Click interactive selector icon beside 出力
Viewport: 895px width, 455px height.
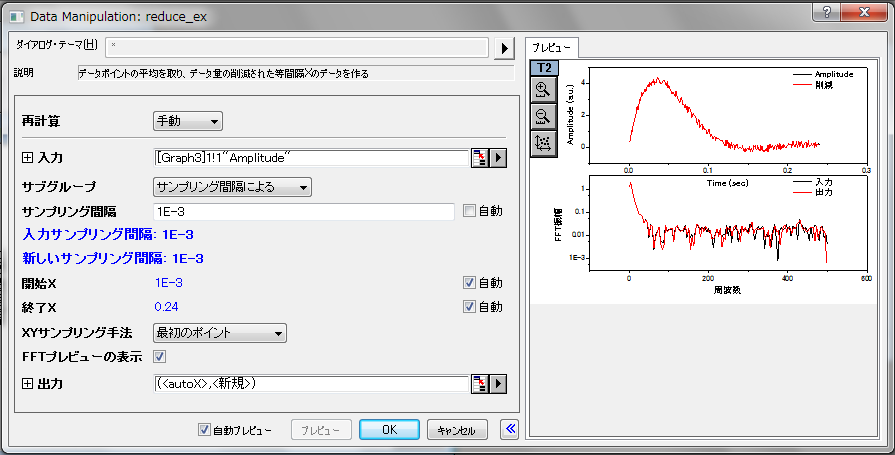click(480, 384)
